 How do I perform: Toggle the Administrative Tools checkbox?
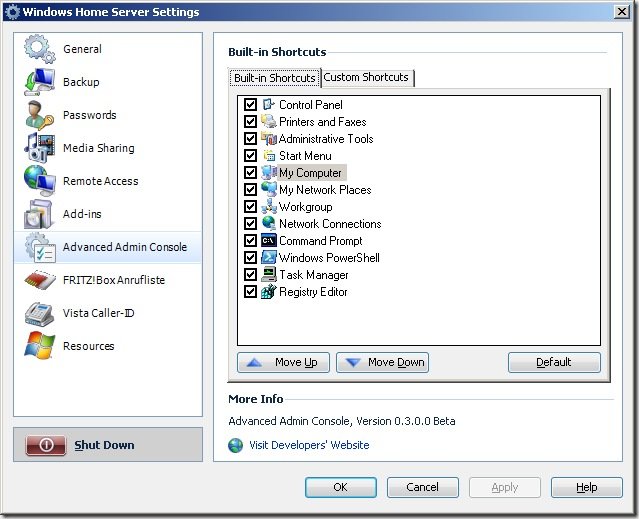(x=250, y=139)
